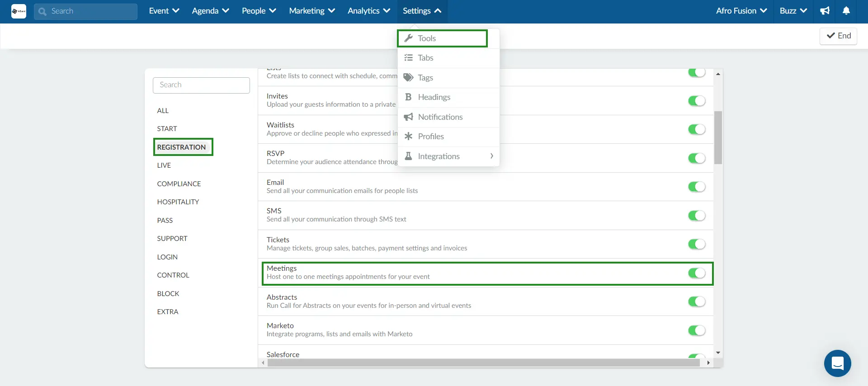Toggle the Abstracts switch
868x386 pixels.
click(697, 301)
